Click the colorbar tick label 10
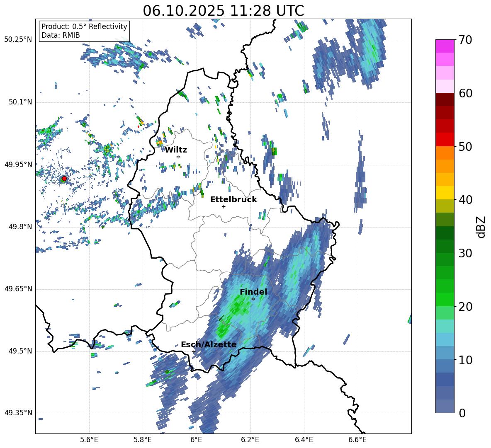491x448 pixels. pos(465,360)
